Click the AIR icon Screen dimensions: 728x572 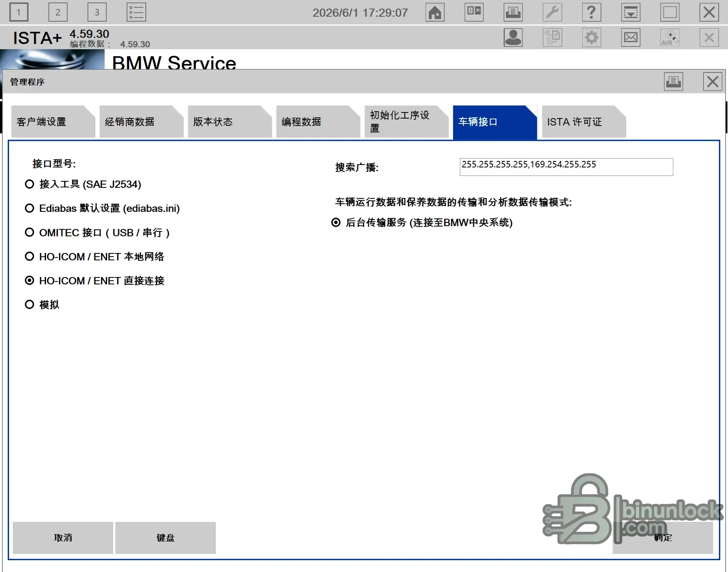pos(670,37)
